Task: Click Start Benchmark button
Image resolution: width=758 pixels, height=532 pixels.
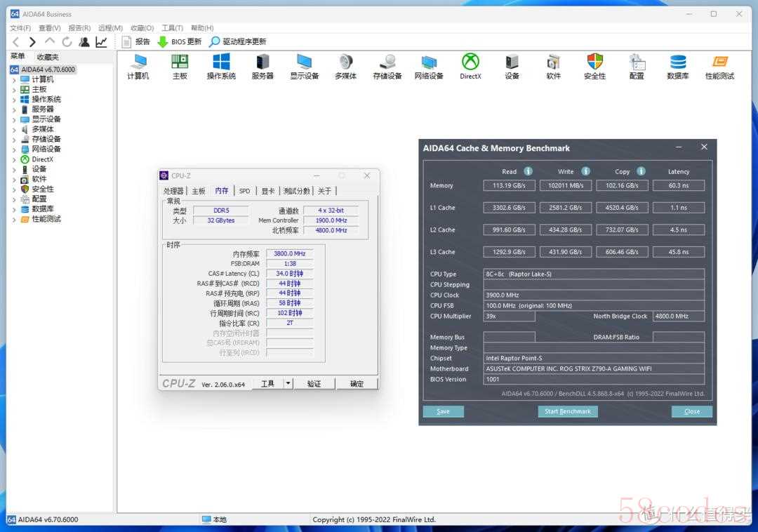Action: pyautogui.click(x=568, y=411)
